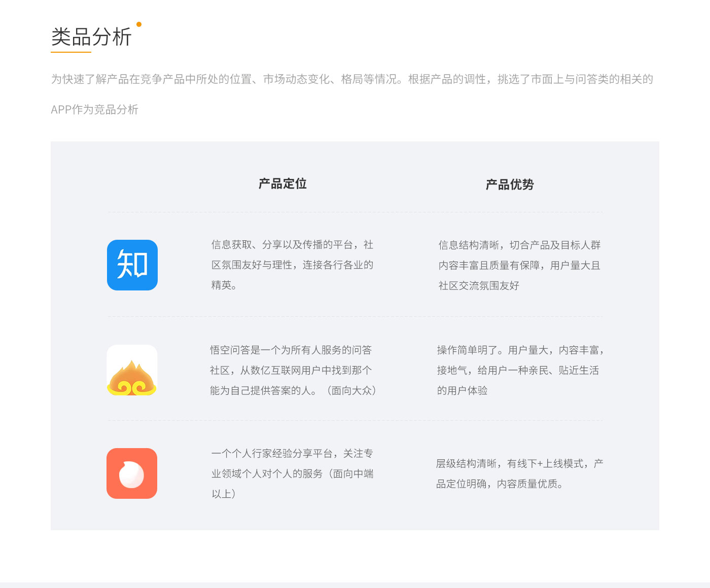This screenshot has width=710, height=588.
Task: Click the divider above the Zaihang row
Action: tap(355, 420)
